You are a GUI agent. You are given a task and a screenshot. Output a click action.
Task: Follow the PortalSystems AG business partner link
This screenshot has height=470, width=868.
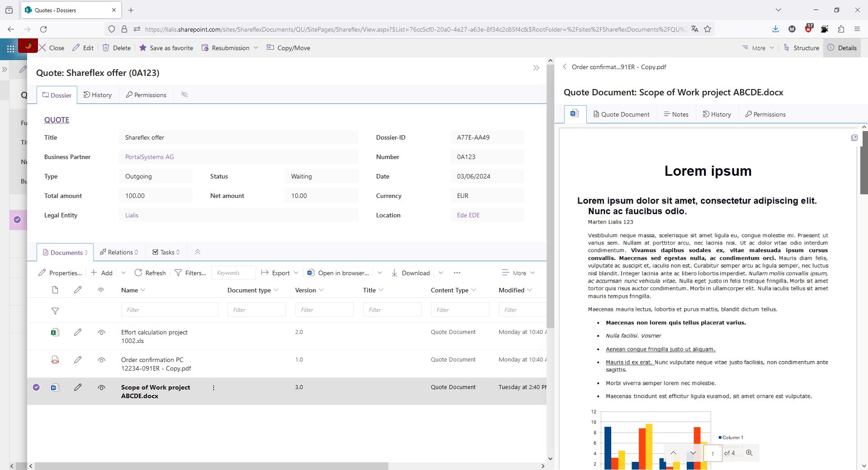coord(149,156)
